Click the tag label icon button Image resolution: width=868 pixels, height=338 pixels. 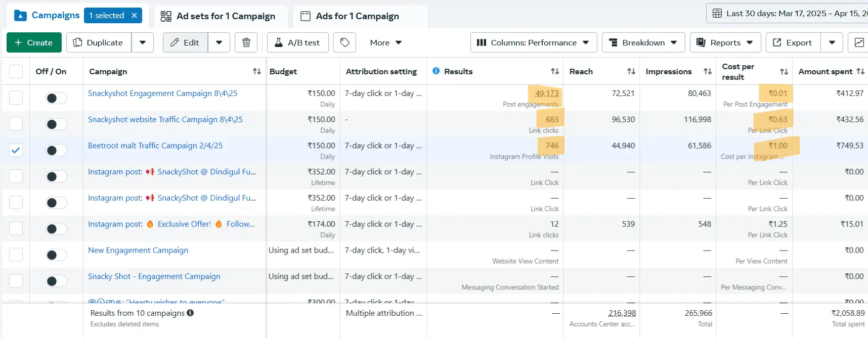[345, 42]
